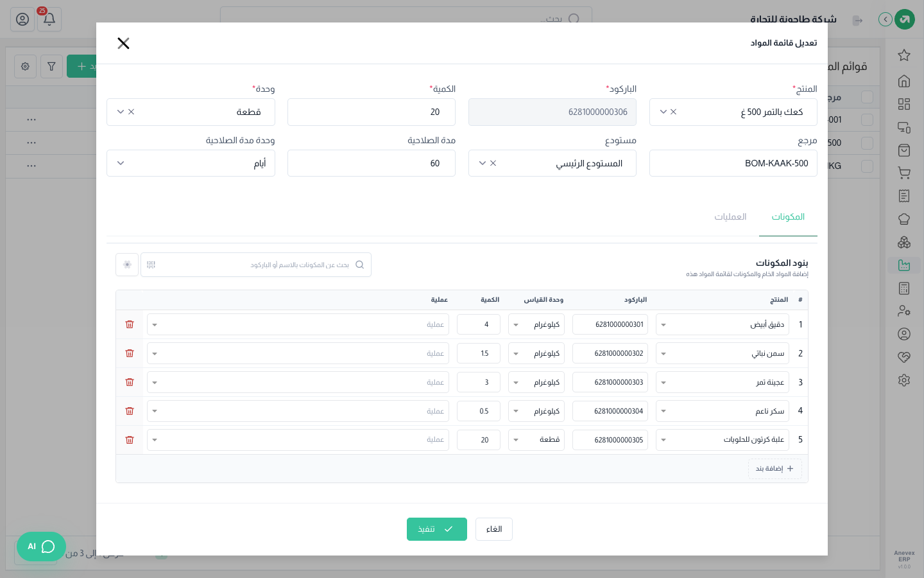Clear the unit قطعة selection
Screen dimensions: 924x578
coord(131,112)
